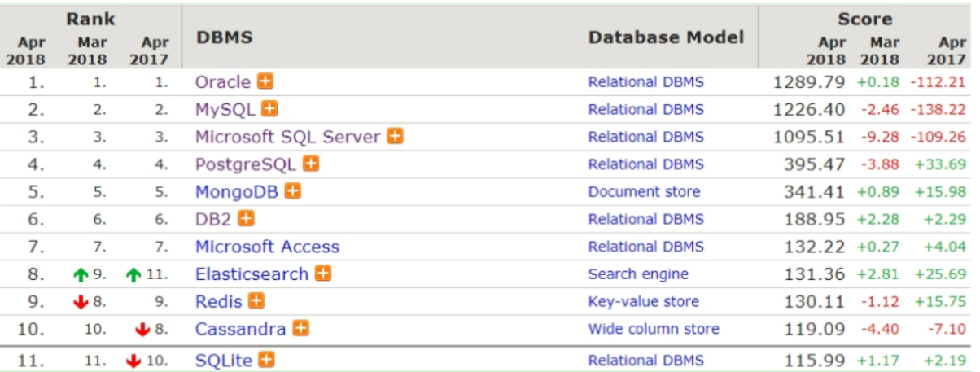Image resolution: width=980 pixels, height=372 pixels.
Task: Click the DBMS column header
Action: click(224, 37)
